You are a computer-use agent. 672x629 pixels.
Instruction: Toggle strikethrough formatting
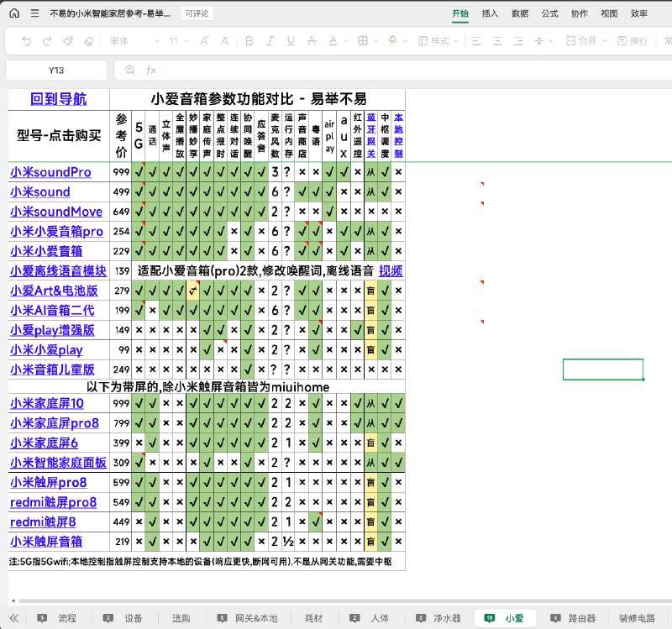pyautogui.click(x=312, y=41)
